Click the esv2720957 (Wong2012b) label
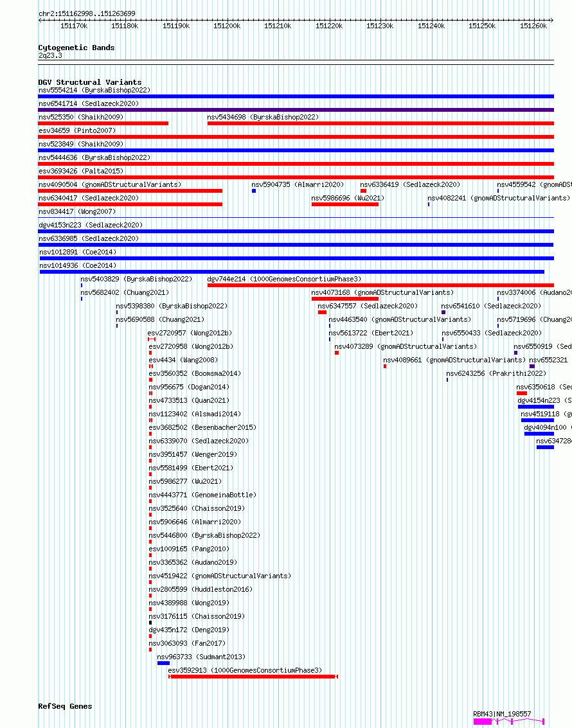The height and width of the screenshot is (728, 572). pyautogui.click(x=190, y=332)
